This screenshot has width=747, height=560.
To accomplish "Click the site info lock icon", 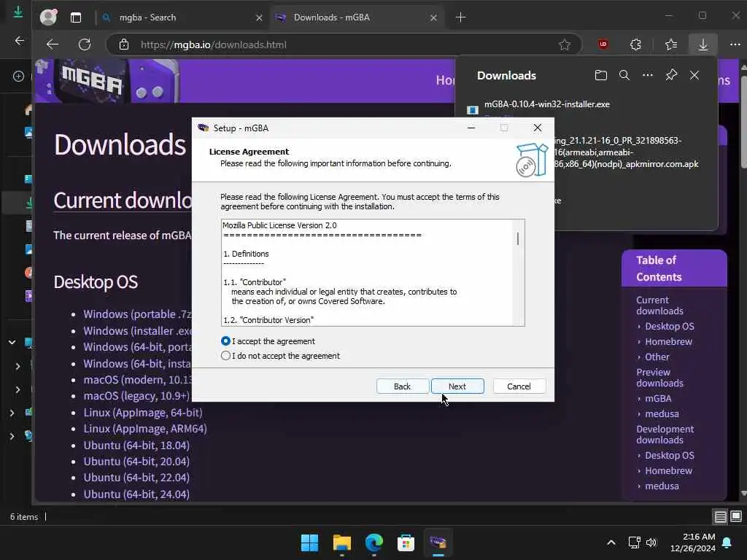I will [x=124, y=44].
